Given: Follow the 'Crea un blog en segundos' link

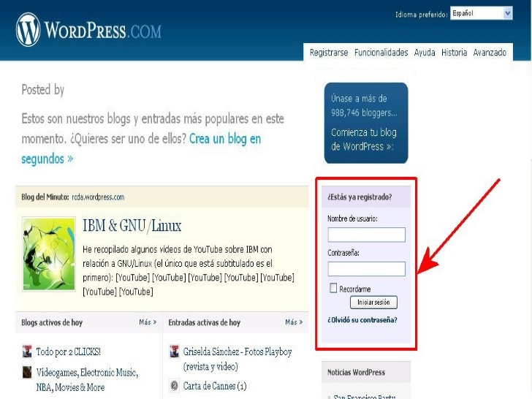Looking at the screenshot, I should click(141, 148).
